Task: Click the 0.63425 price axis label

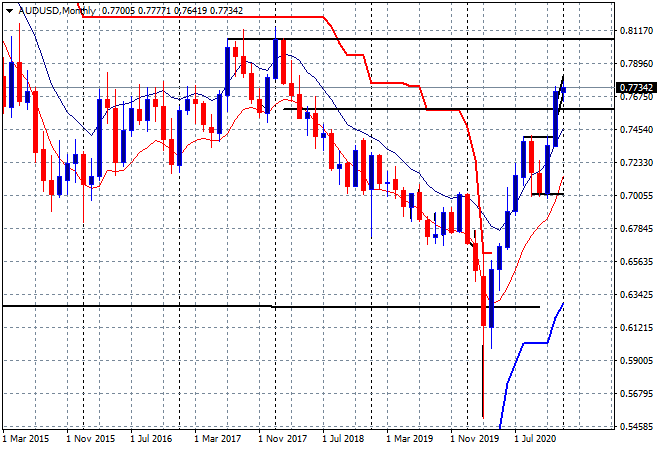Action: click(x=636, y=295)
